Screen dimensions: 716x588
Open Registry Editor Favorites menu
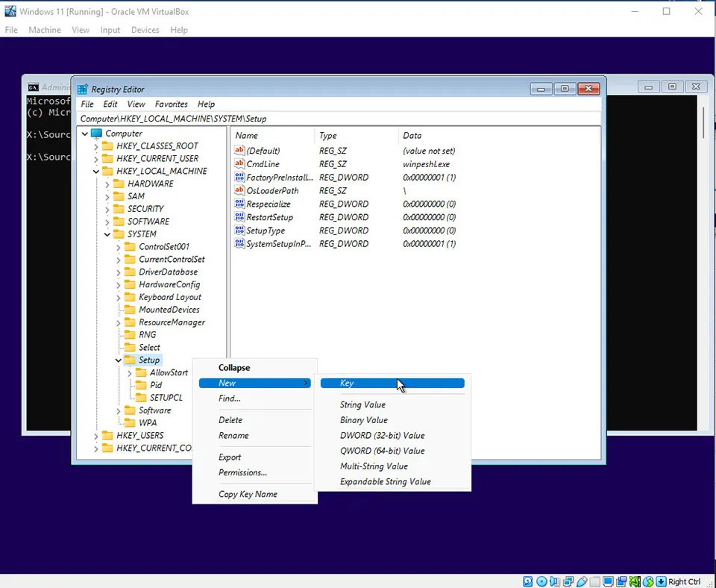pyautogui.click(x=172, y=104)
